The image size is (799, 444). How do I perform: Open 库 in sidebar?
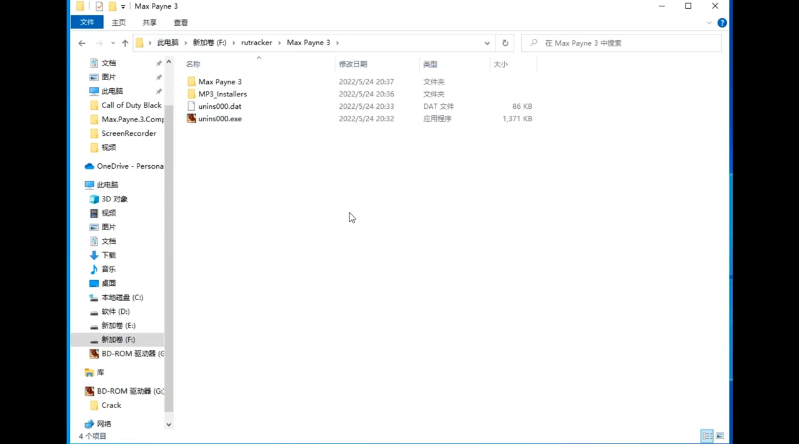100,373
